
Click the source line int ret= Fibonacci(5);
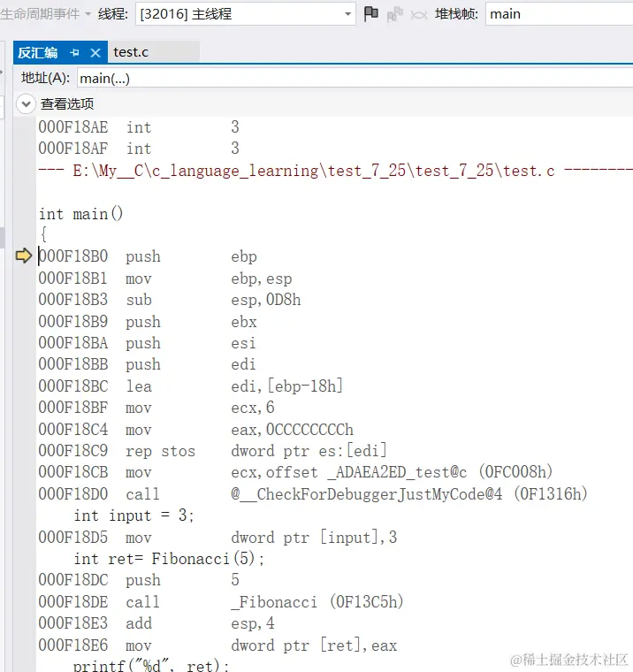point(169,559)
